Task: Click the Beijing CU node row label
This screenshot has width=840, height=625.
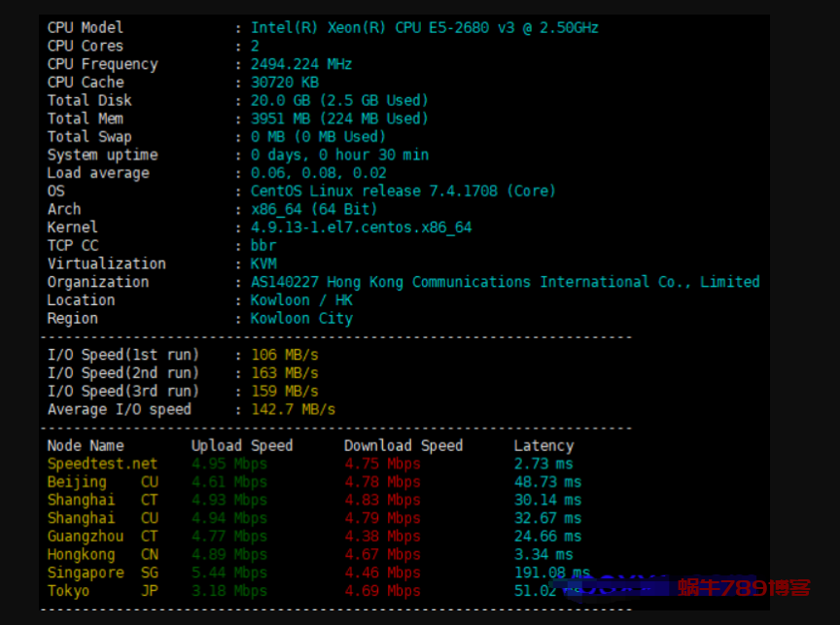Action: click(x=102, y=482)
